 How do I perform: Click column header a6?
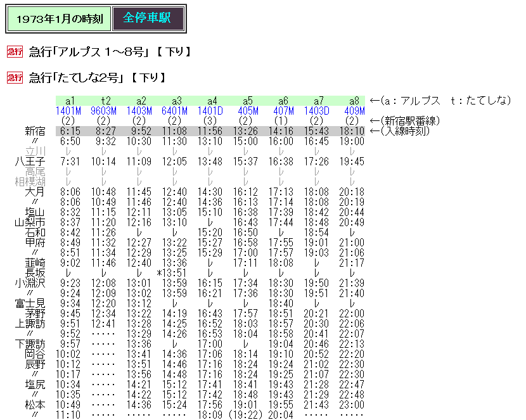point(283,101)
